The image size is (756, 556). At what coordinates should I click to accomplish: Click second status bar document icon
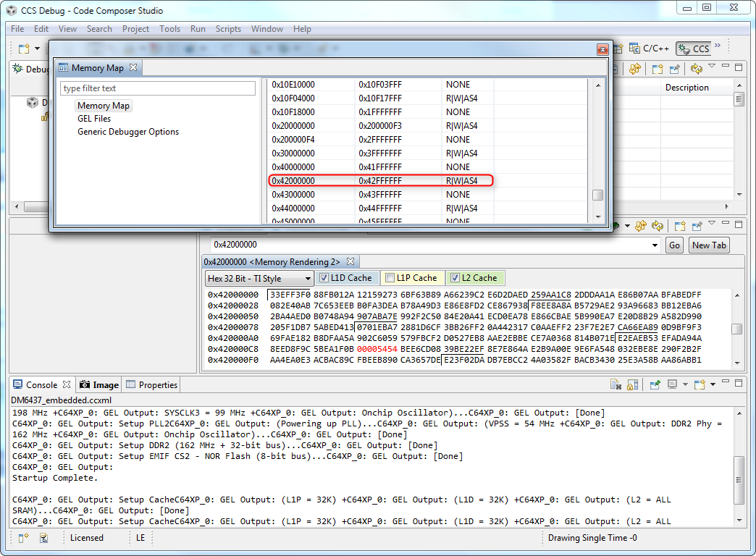[43, 538]
